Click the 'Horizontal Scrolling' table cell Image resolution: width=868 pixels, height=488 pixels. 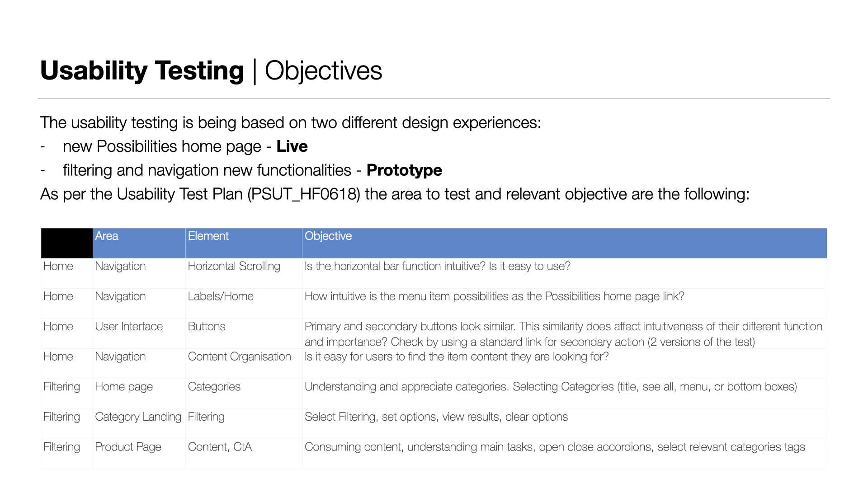tap(234, 266)
